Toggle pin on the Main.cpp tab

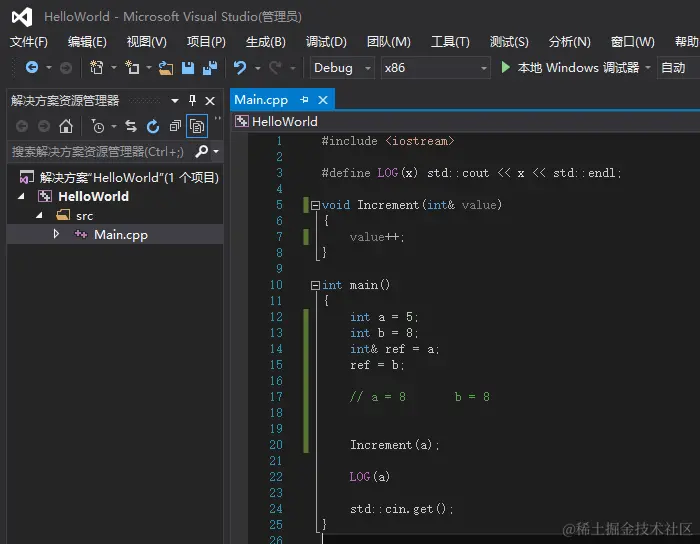305,100
